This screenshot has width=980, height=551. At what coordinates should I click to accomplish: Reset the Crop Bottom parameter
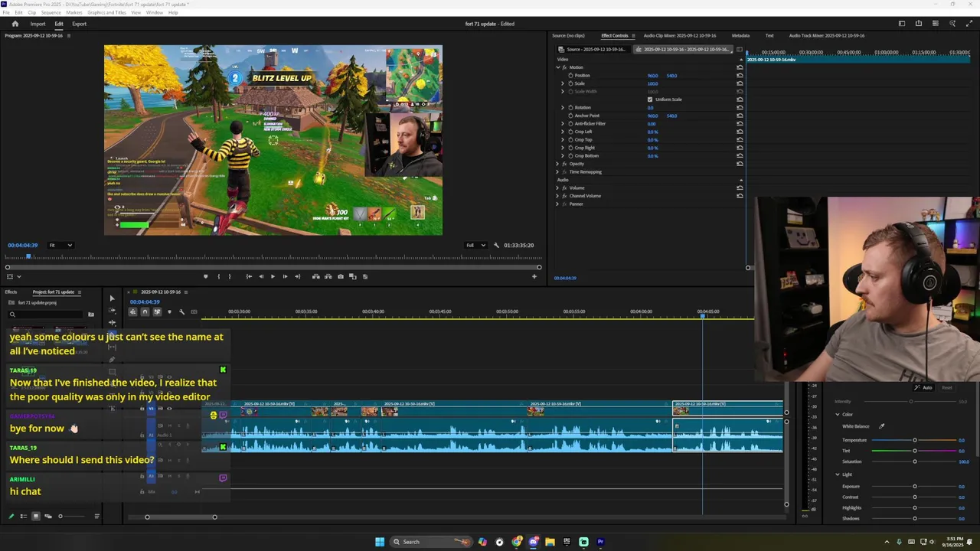point(740,156)
